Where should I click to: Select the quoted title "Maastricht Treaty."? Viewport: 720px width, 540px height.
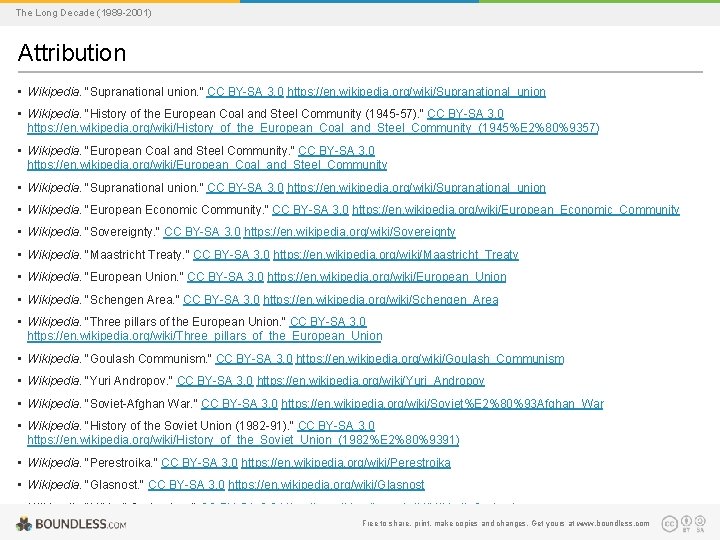[137, 254]
